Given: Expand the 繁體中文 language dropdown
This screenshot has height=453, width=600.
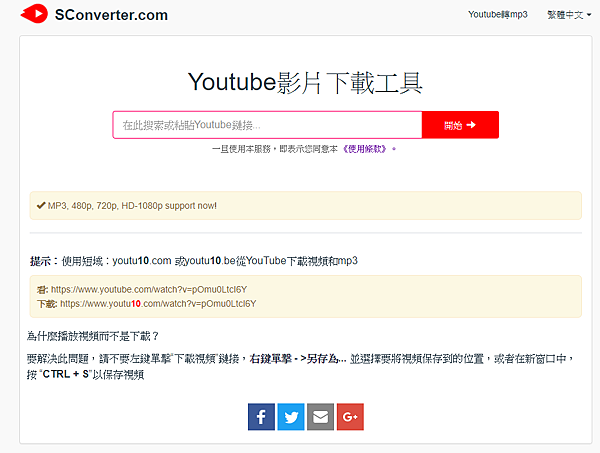Looking at the screenshot, I should 569,15.
